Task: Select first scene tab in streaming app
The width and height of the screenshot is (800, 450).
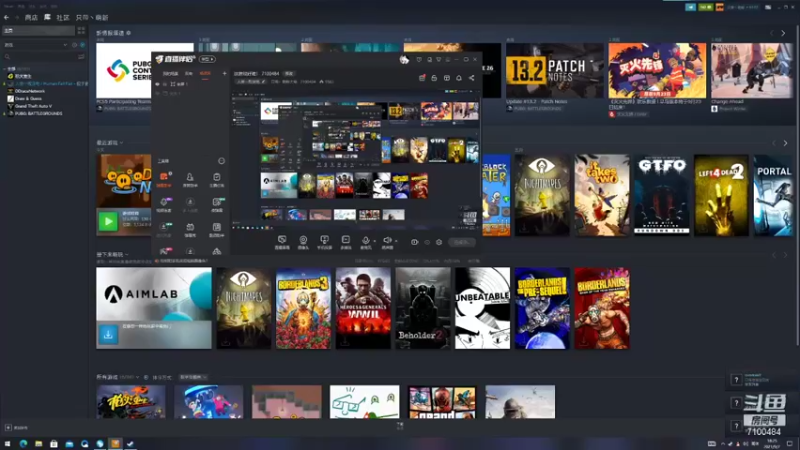Action: (x=170, y=73)
